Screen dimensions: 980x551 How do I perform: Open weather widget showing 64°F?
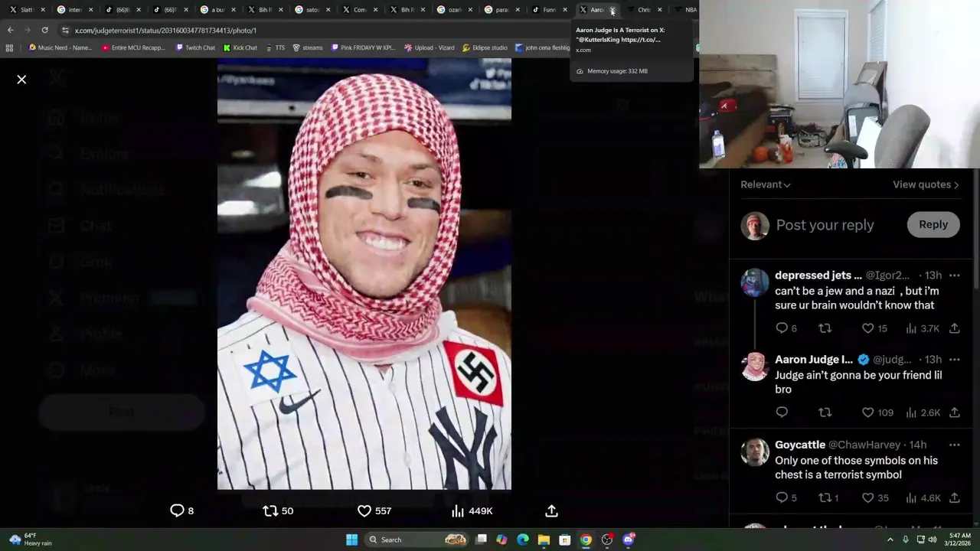point(31,540)
